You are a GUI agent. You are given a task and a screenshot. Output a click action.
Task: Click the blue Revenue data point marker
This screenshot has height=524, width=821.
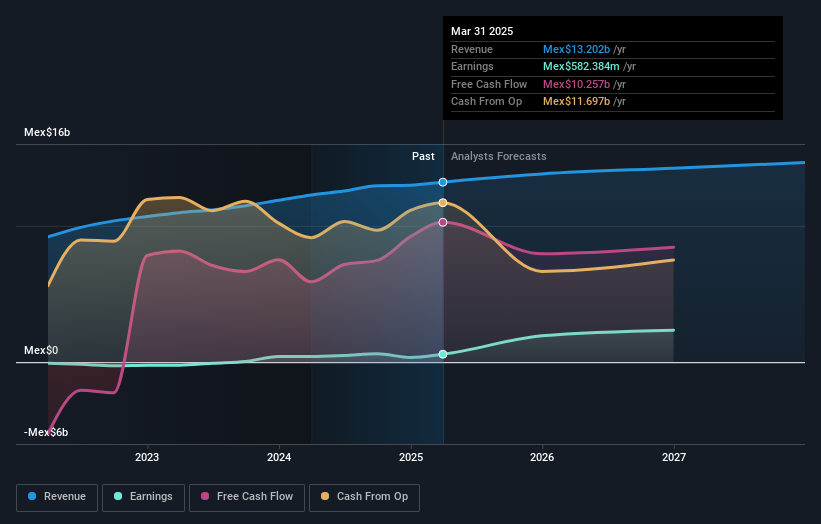(x=443, y=182)
